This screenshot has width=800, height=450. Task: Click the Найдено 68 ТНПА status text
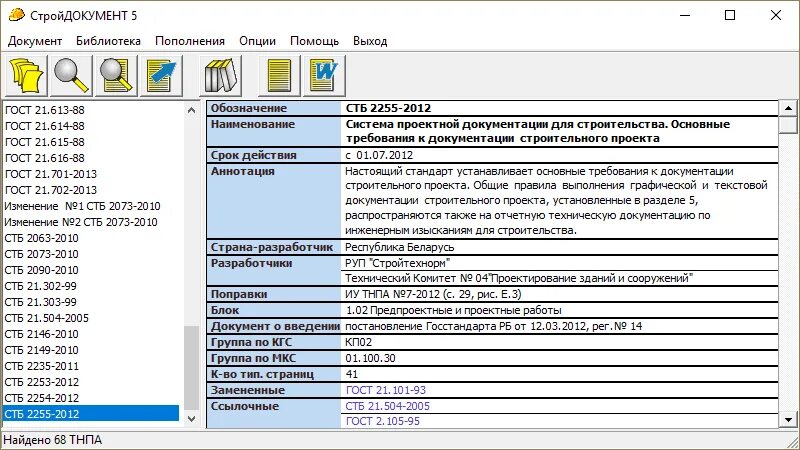pyautogui.click(x=53, y=440)
